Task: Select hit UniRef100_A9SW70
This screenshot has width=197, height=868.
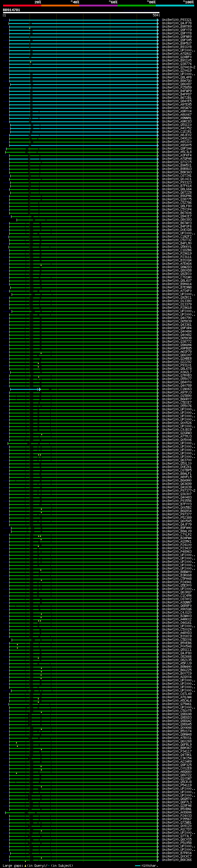Action: coord(176,108)
